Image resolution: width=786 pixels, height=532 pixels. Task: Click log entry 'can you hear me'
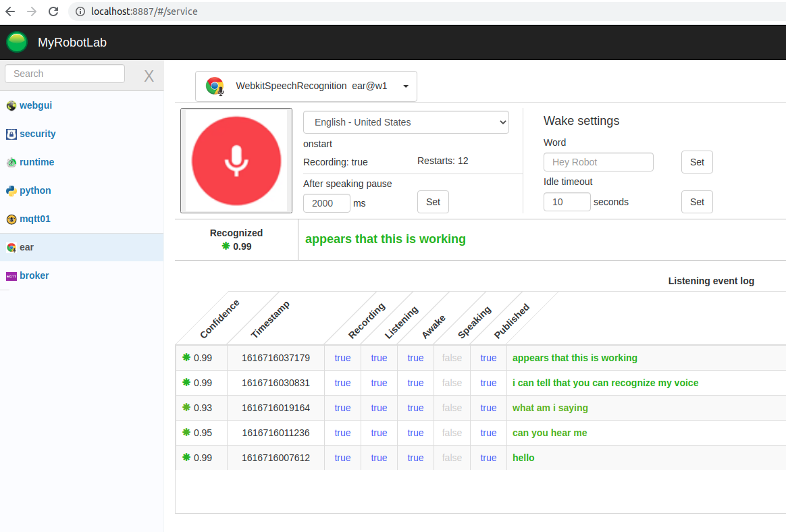click(550, 433)
